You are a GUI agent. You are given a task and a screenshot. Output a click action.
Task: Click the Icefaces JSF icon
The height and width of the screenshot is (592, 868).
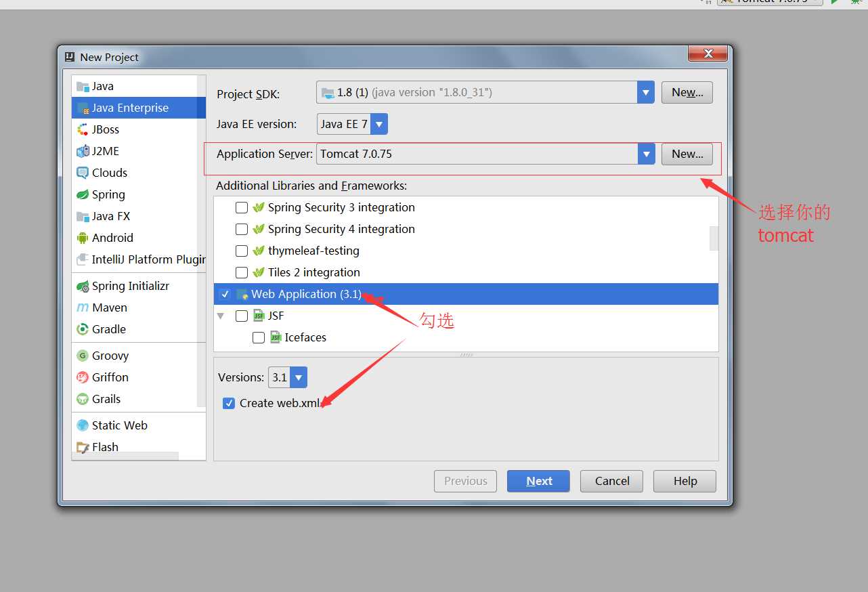pos(276,337)
